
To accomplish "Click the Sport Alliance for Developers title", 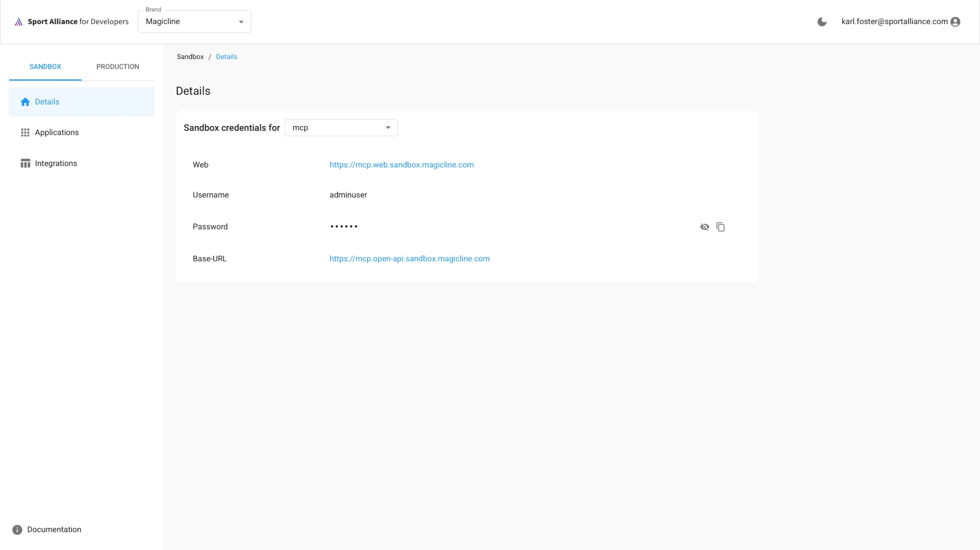I will click(78, 22).
